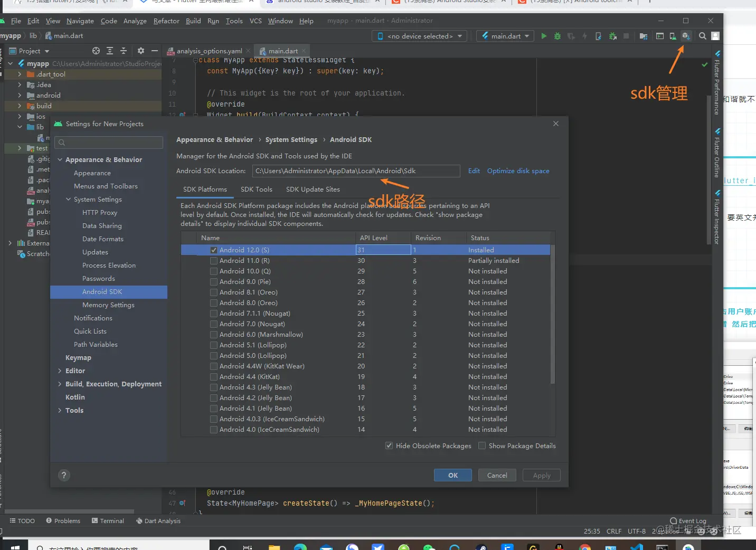The height and width of the screenshot is (550, 756).
Task: Click the locate-in-project target icon
Action: 96,51
